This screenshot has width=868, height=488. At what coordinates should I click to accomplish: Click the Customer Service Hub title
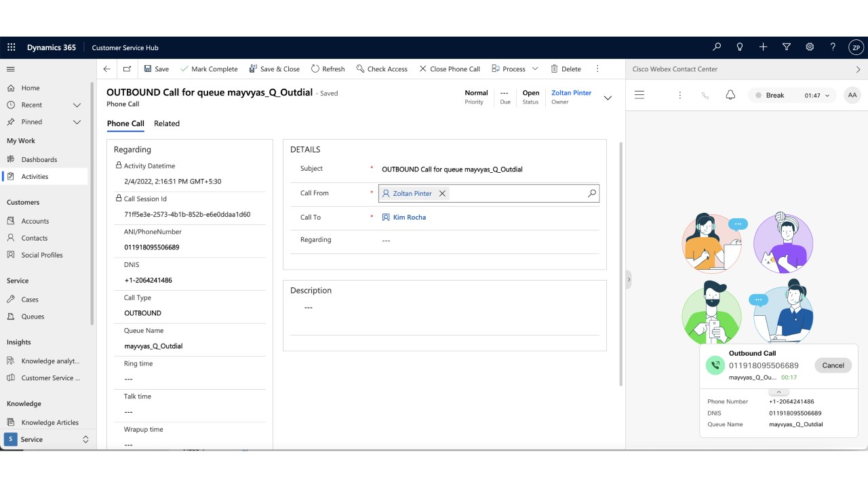click(x=125, y=48)
